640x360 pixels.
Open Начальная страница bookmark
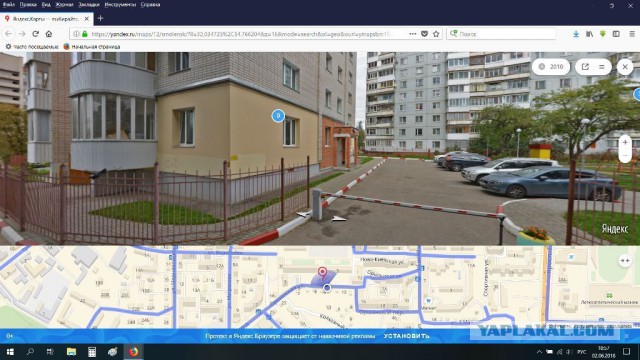pyautogui.click(x=92, y=47)
